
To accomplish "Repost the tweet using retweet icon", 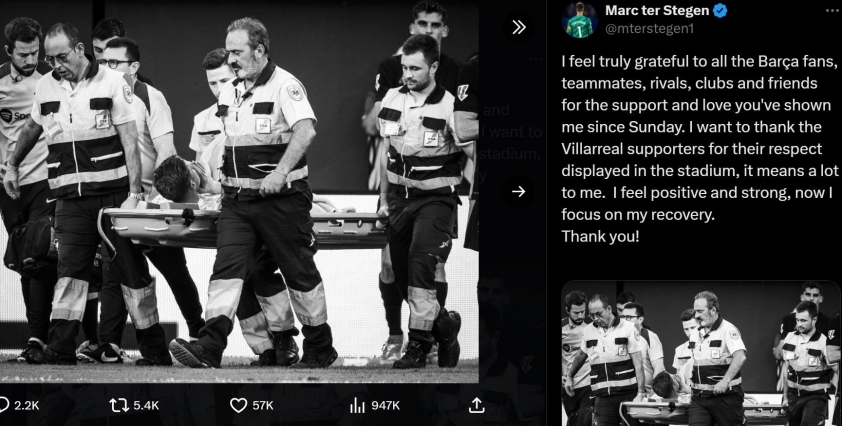I will point(118,405).
